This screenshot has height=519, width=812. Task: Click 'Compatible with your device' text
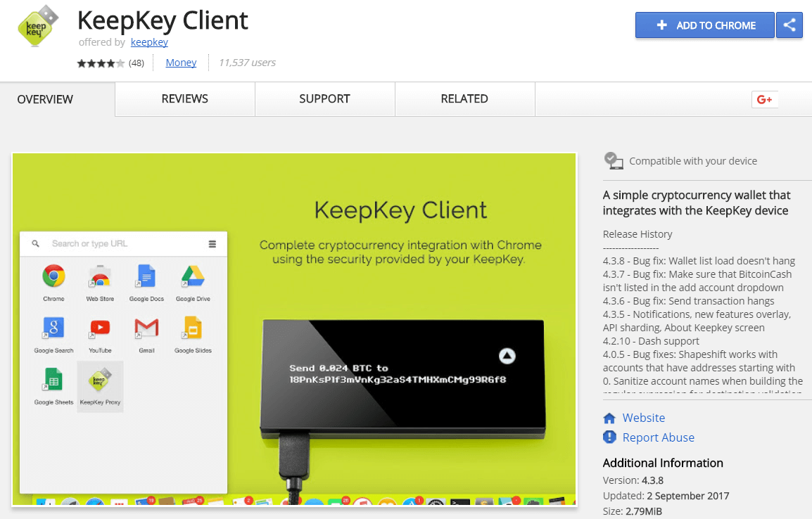pyautogui.click(x=693, y=161)
